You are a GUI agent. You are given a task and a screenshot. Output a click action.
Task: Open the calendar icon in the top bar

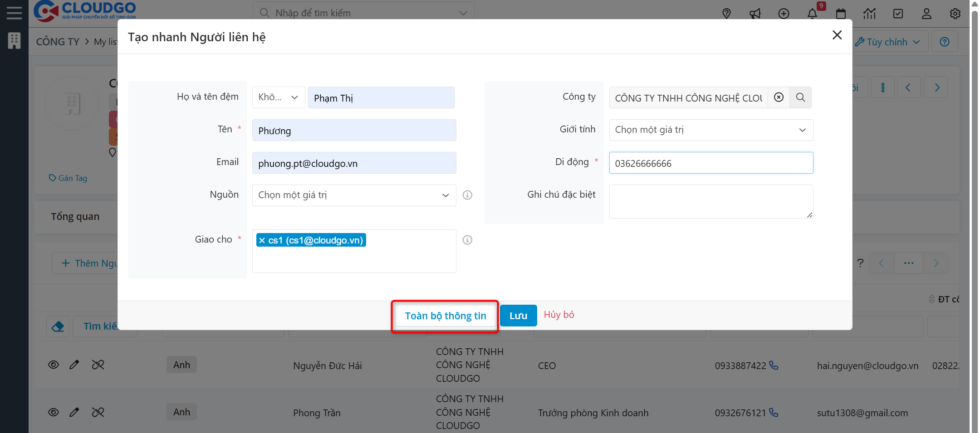[x=841, y=14]
